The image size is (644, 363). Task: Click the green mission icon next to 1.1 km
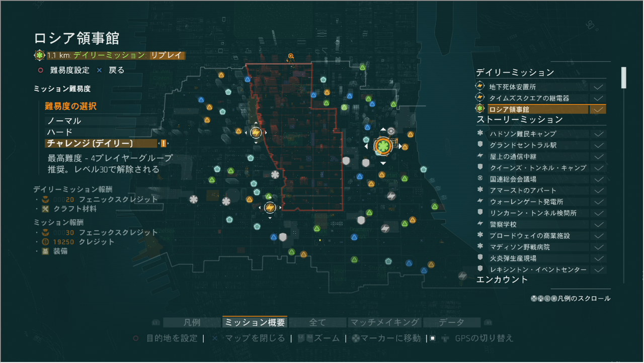click(39, 55)
